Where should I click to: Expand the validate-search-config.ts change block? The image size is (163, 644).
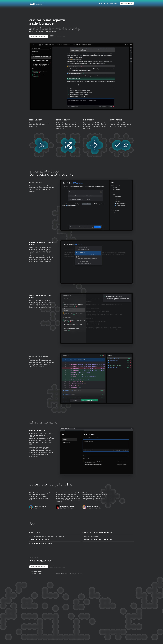click(91, 73)
